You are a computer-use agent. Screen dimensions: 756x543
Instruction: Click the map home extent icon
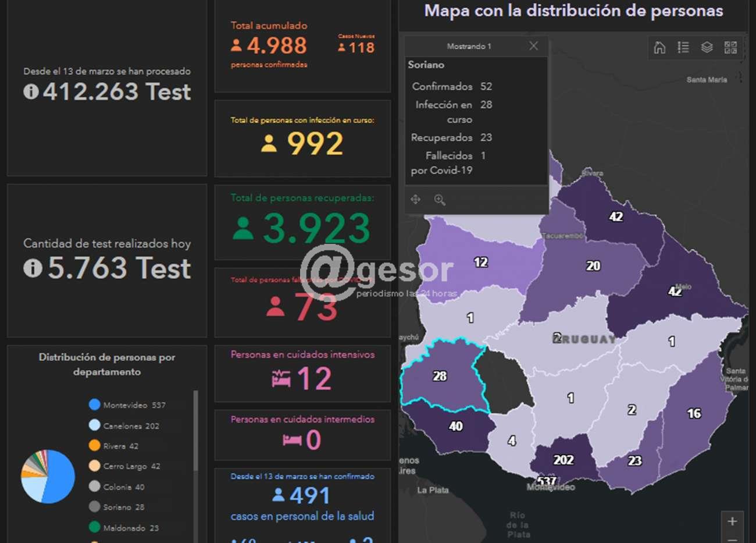(659, 48)
